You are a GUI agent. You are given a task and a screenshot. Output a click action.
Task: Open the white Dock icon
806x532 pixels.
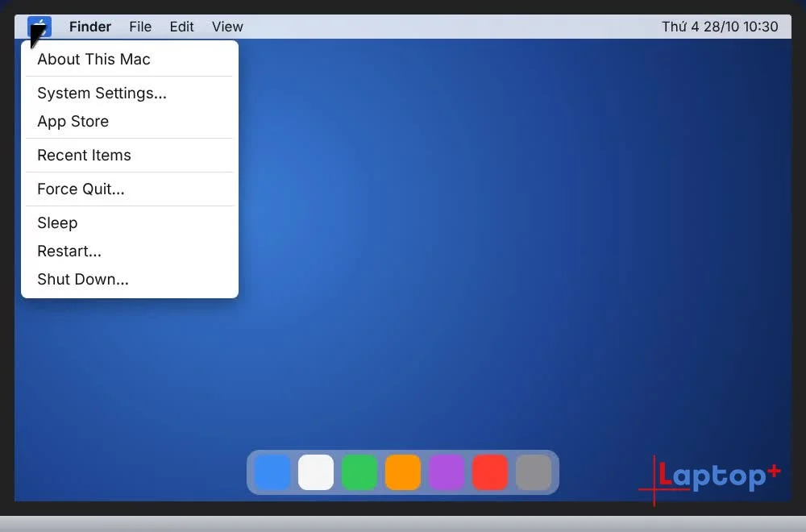(x=316, y=472)
